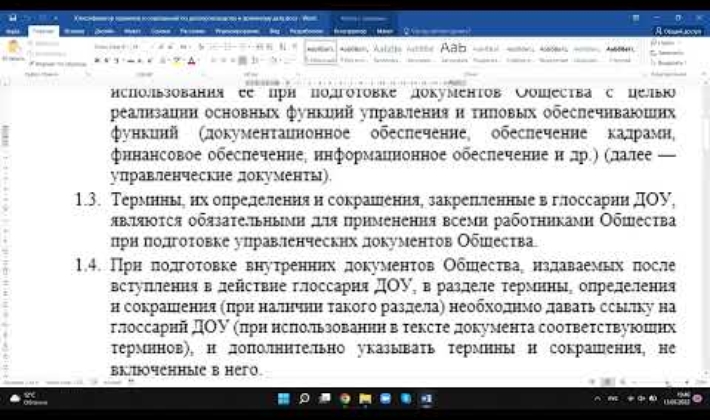
Task: Click the Sort button in Paragraph group
Action: [283, 47]
